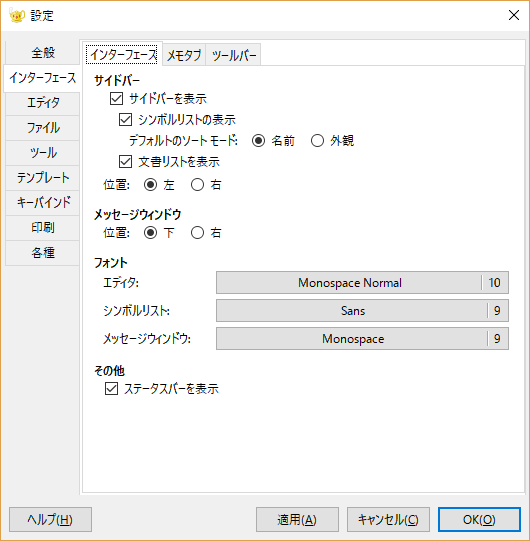Viewport: 530px width, 541px height.
Task: Open the シンボルリスト font chooser Sans
Action: (x=362, y=311)
